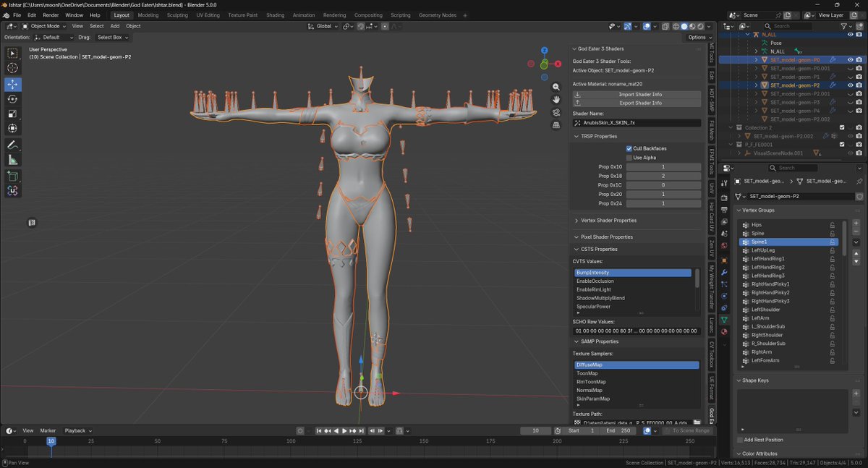
Task: Open the Material properties tab
Action: 724,331
